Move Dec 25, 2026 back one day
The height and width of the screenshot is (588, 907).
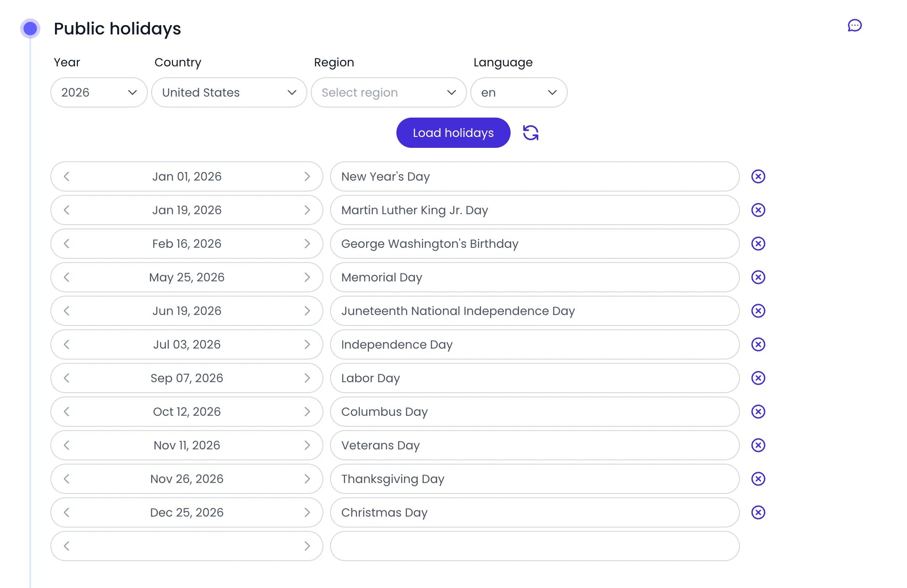tap(66, 512)
